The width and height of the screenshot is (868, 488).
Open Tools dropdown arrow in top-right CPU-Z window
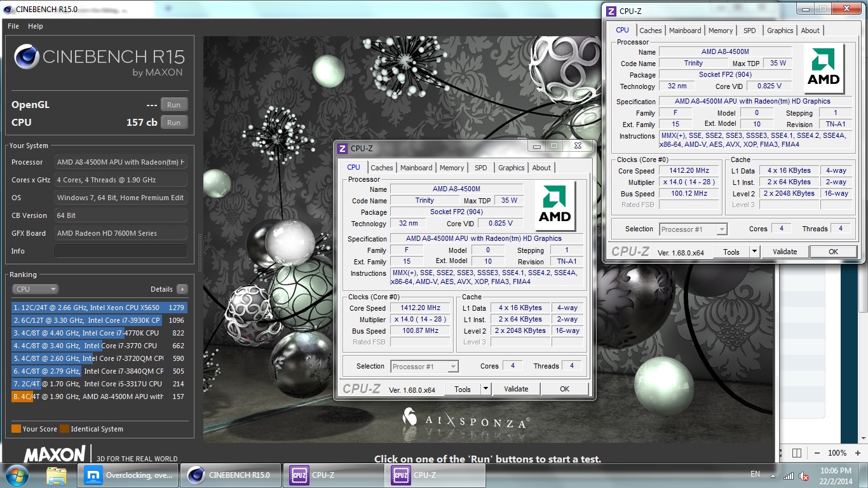(x=754, y=252)
